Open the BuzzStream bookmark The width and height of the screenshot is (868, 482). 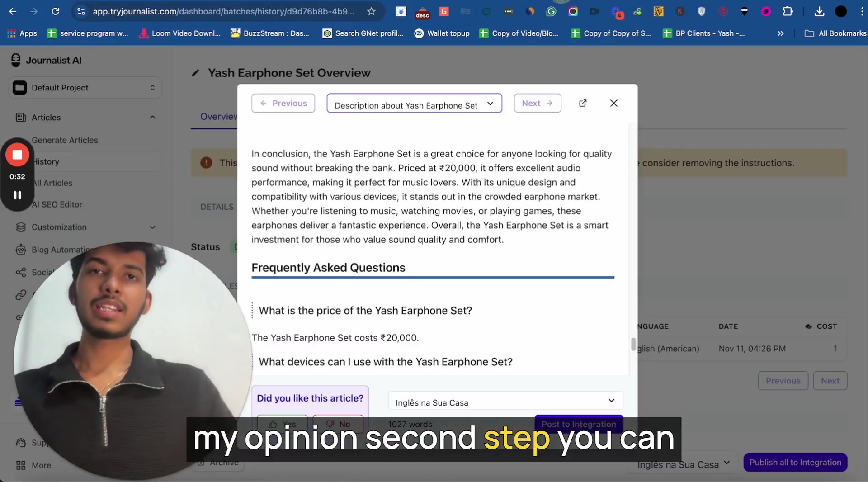click(x=270, y=33)
